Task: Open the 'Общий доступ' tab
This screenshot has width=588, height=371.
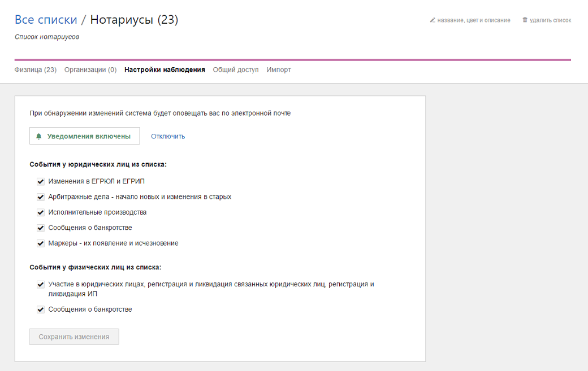Action: pos(235,70)
